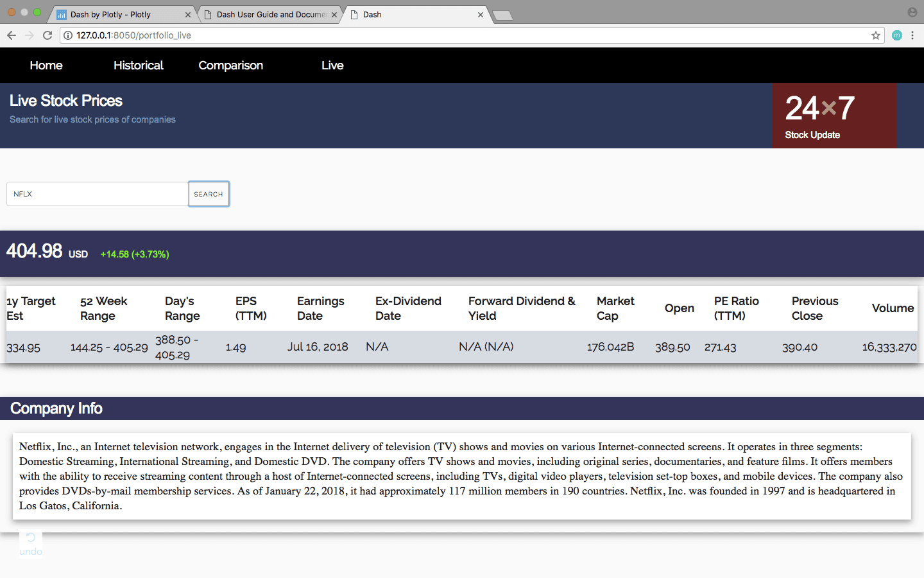
Task: Click the Market Cap column header
Action: point(615,308)
